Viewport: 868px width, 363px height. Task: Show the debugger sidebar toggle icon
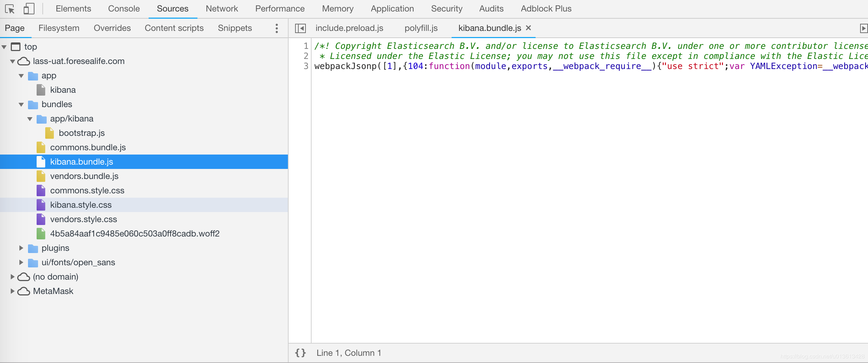tap(863, 28)
